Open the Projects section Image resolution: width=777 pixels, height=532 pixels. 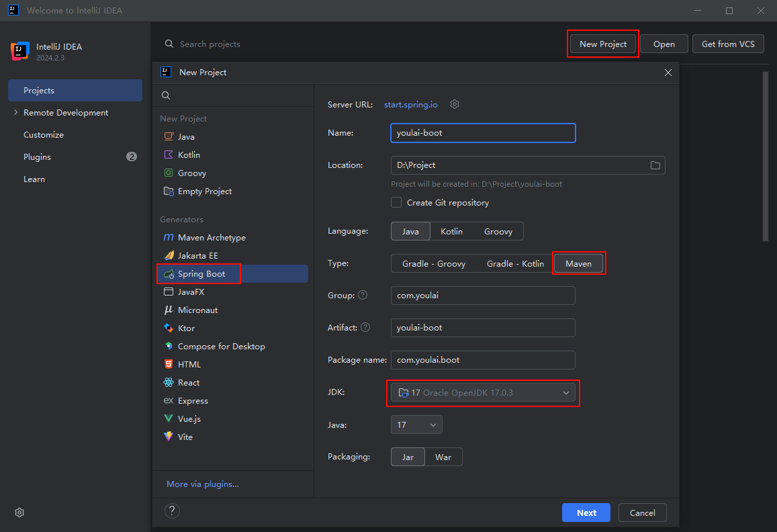coord(75,90)
